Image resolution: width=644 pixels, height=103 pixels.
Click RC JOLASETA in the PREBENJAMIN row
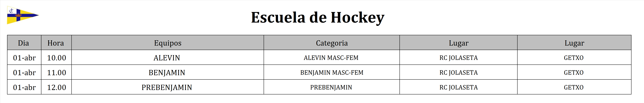click(x=459, y=87)
